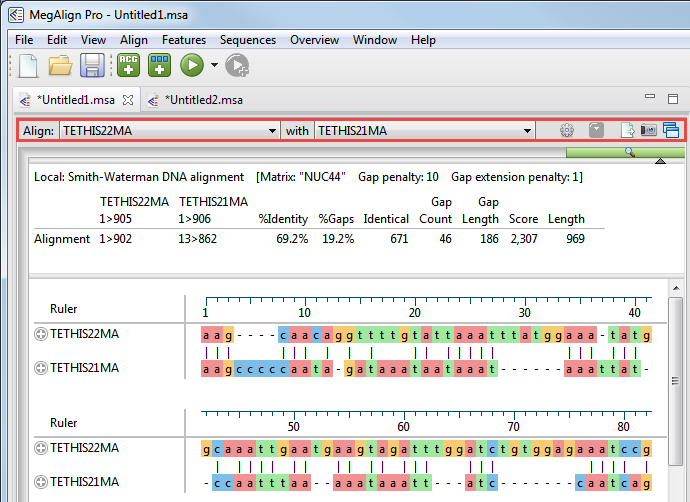
Task: Open the Help menu
Action: tap(423, 40)
